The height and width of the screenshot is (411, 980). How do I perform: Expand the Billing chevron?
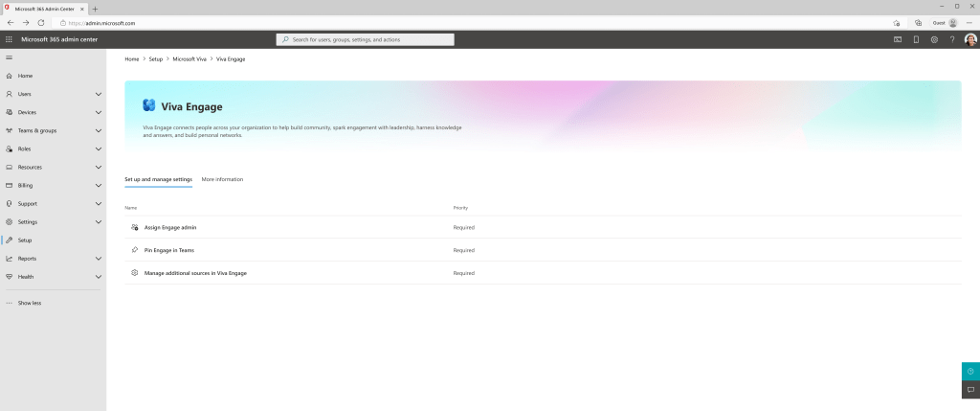click(x=99, y=185)
